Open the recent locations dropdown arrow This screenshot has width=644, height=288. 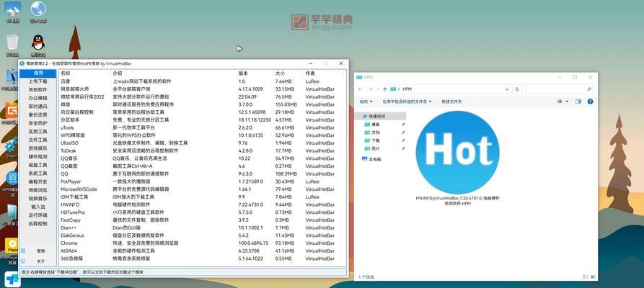point(377,89)
